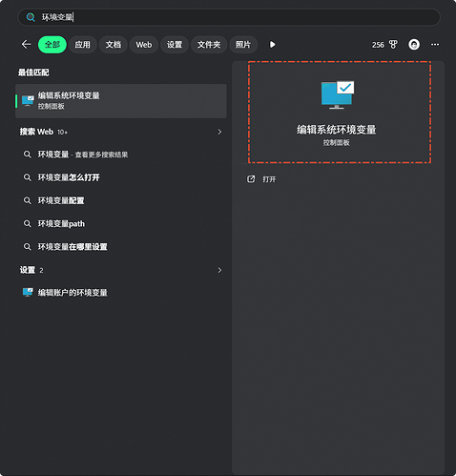456x476 pixels.
Task: Select suggestion 环境变量path
Action: point(61,224)
